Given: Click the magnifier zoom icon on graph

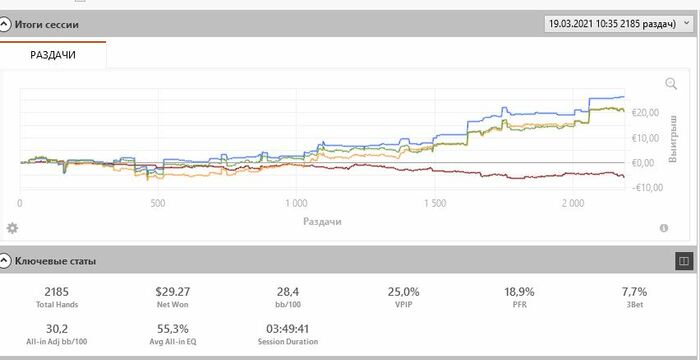Looking at the screenshot, I should click(x=671, y=84).
